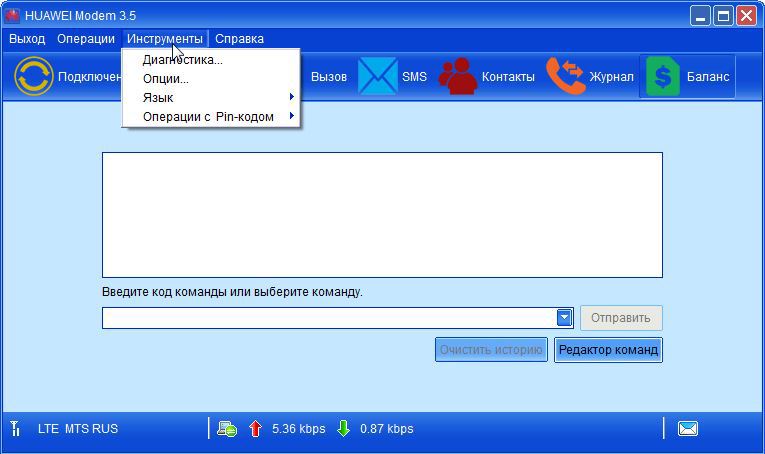Close the Инструменты menu from the menu bar
Image resolution: width=765 pixels, height=454 pixels.
165,39
